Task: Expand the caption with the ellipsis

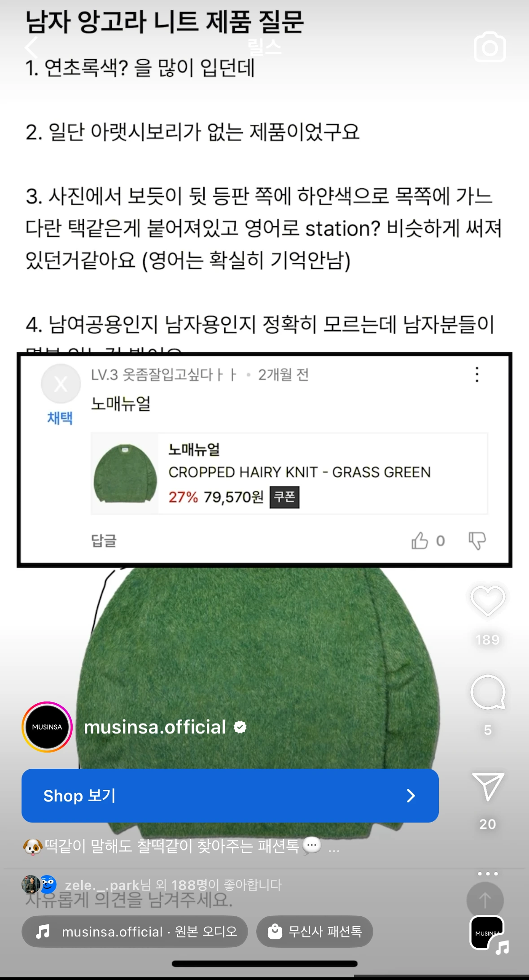Action: point(334,847)
